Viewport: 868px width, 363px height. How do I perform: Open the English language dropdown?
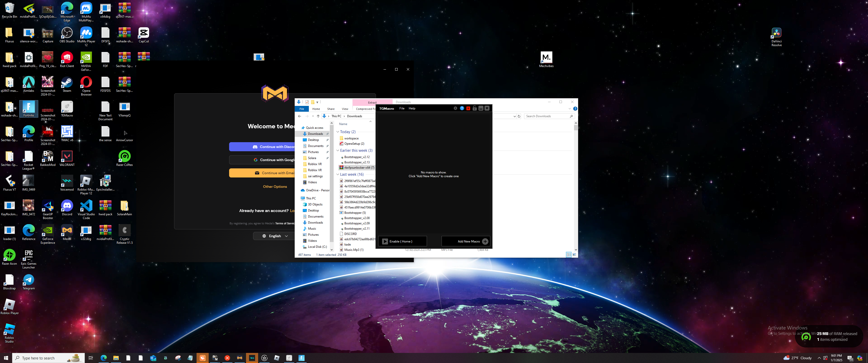[275, 236]
